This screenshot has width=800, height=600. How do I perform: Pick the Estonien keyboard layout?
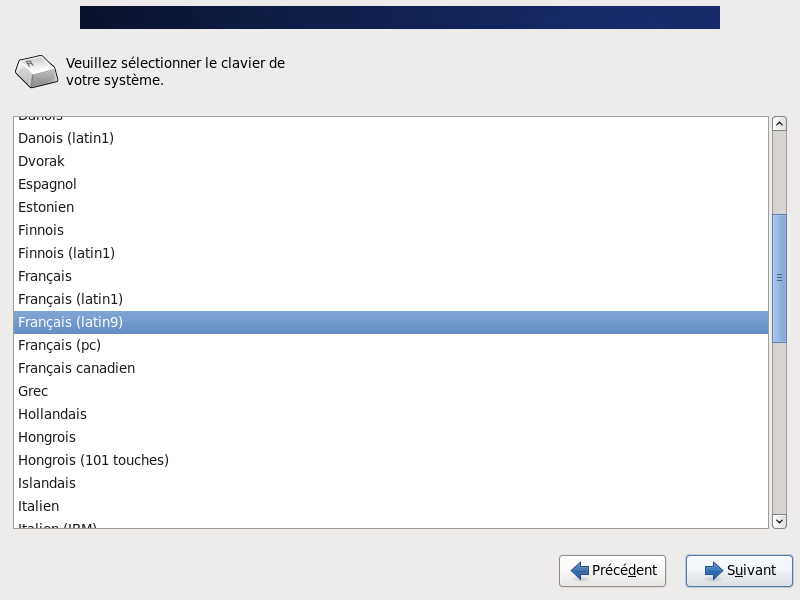(46, 207)
